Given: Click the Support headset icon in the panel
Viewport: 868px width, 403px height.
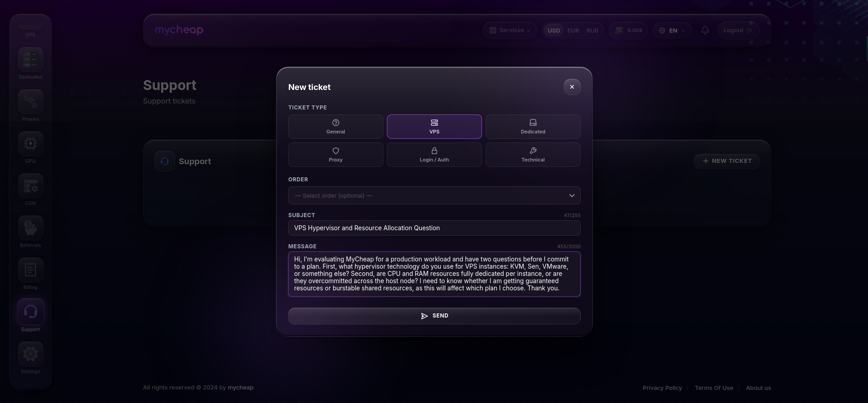Looking at the screenshot, I should tap(165, 161).
